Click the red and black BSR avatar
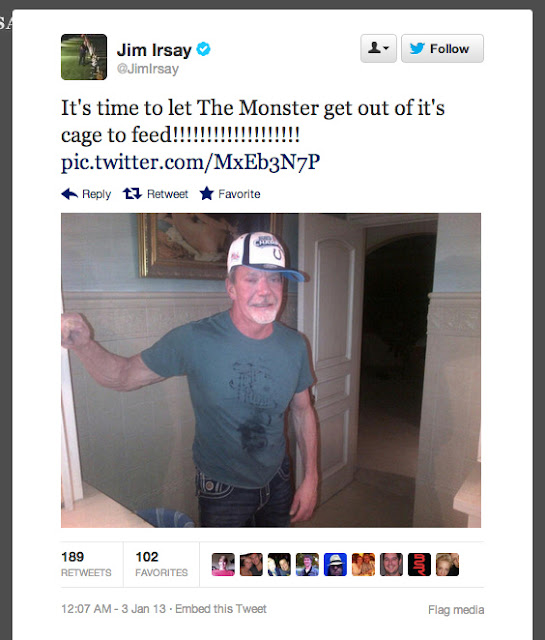Viewport: 545px width, 640px height. (419, 564)
